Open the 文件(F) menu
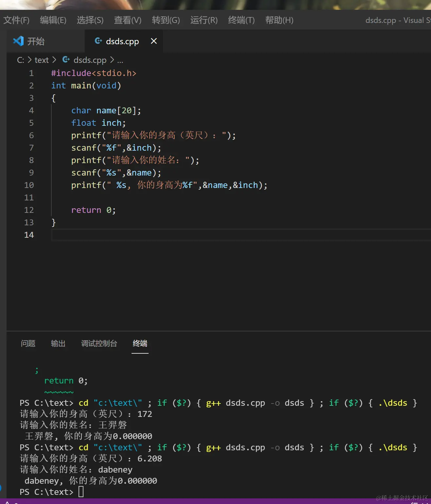Screen dimensions: 431x504 16,20
